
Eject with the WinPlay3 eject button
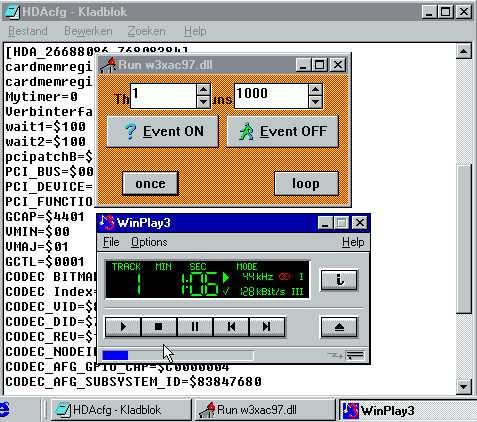point(339,327)
